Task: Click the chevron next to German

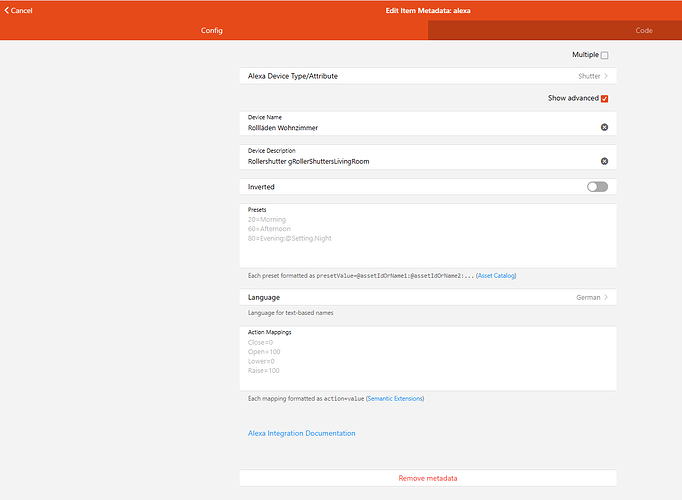Action: [606, 297]
